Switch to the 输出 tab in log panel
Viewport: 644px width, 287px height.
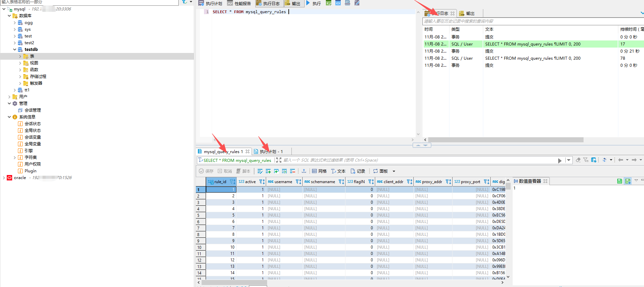click(x=467, y=13)
